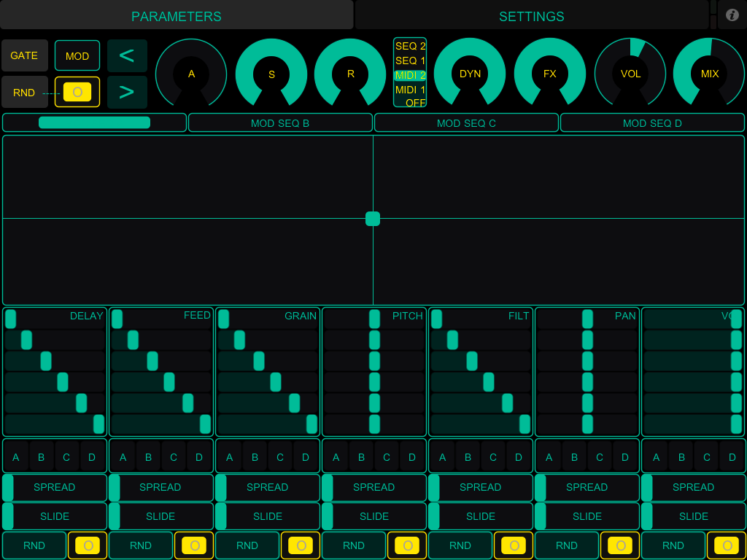Randomize DELAY with its RND button
The height and width of the screenshot is (560, 747).
(34, 545)
